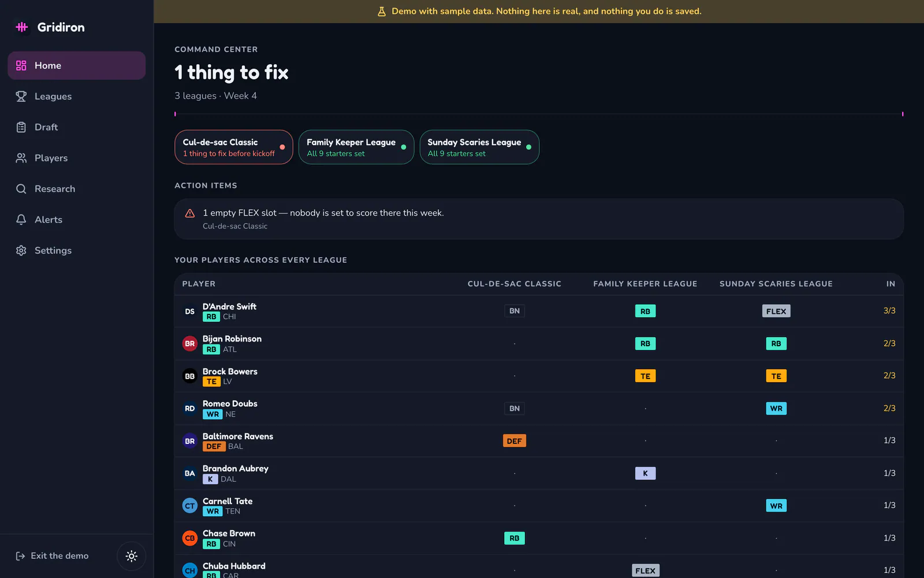The width and height of the screenshot is (924, 578).
Task: Click the Settings gear icon
Action: point(21,250)
